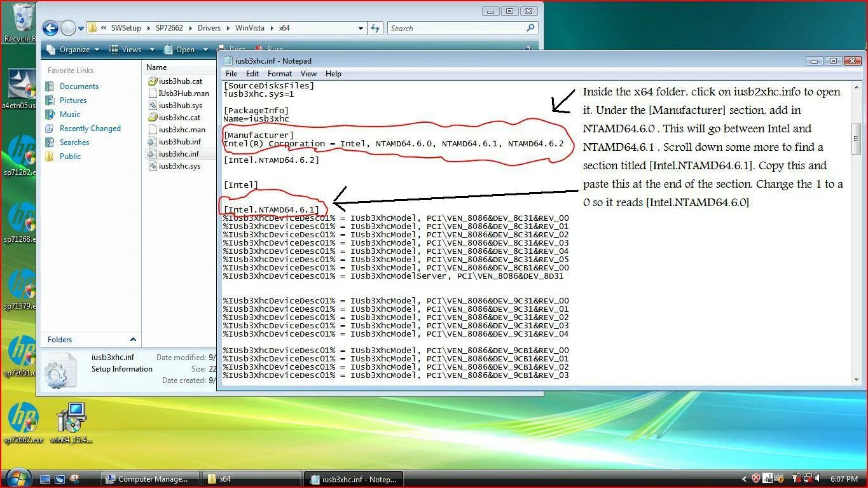Open Notepad Edit menu
This screenshot has width=868, height=488.
coord(252,74)
